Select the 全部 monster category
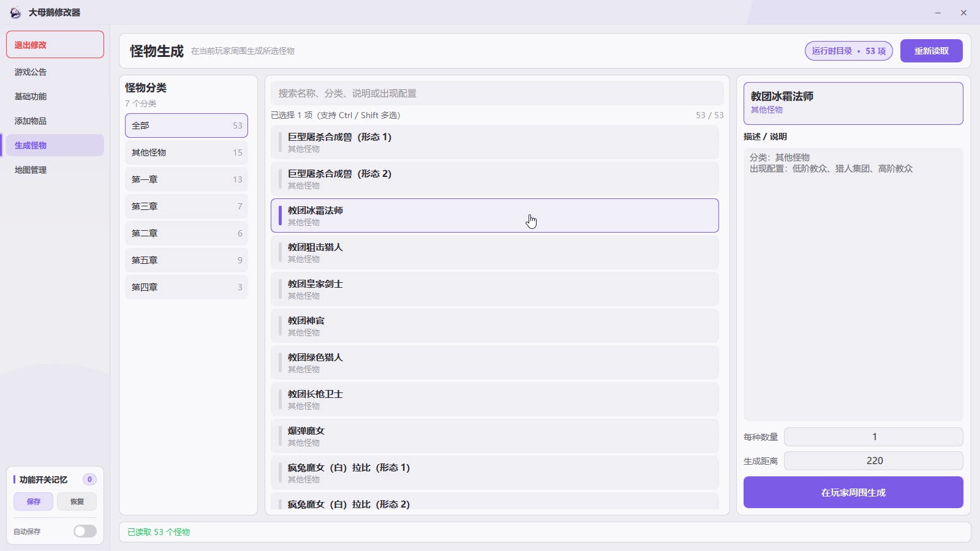The height and width of the screenshot is (551, 980). 187,126
